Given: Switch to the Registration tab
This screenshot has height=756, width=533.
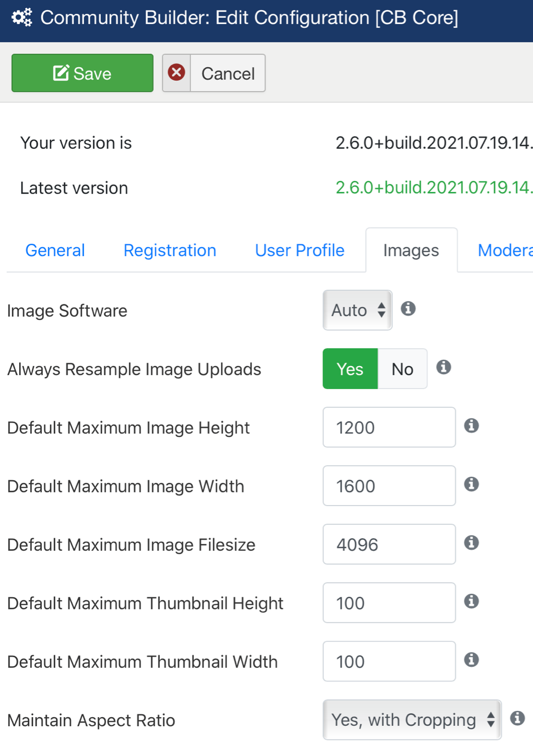Looking at the screenshot, I should 170,250.
